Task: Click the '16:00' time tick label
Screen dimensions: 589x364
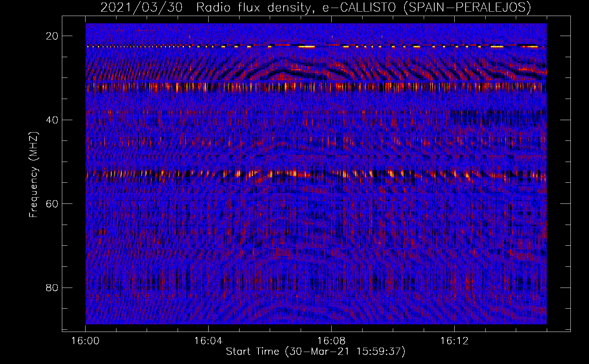Action: click(x=85, y=341)
